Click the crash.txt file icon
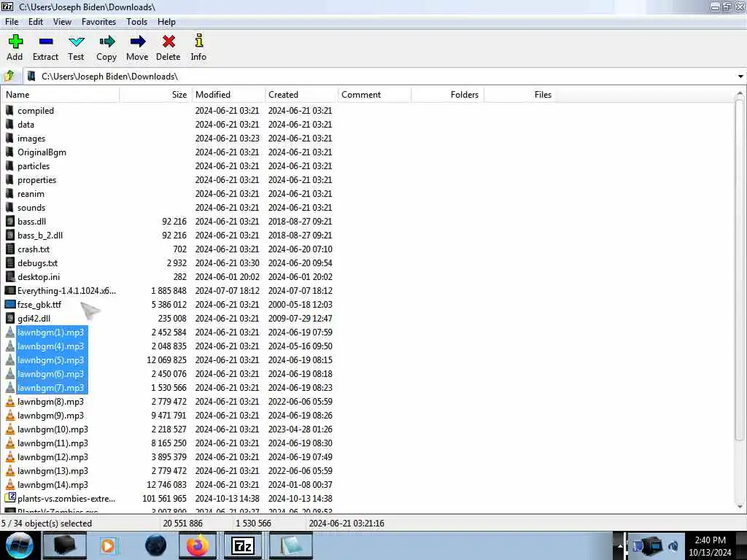 click(10, 249)
